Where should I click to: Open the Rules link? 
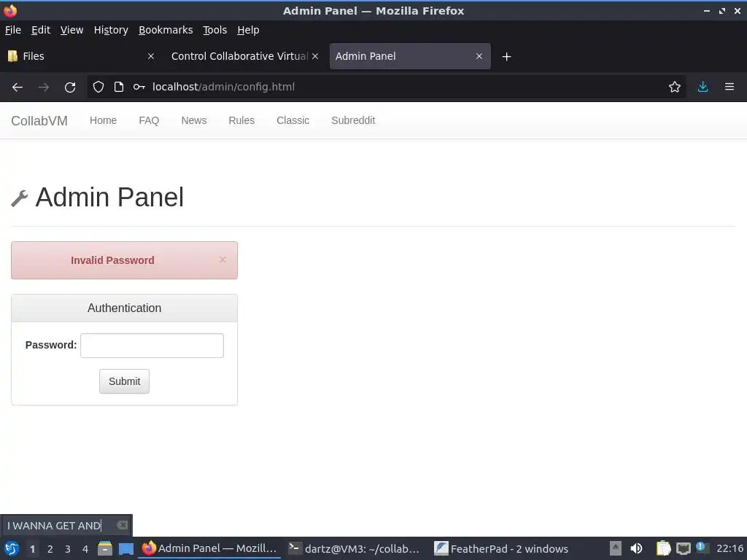[241, 120]
